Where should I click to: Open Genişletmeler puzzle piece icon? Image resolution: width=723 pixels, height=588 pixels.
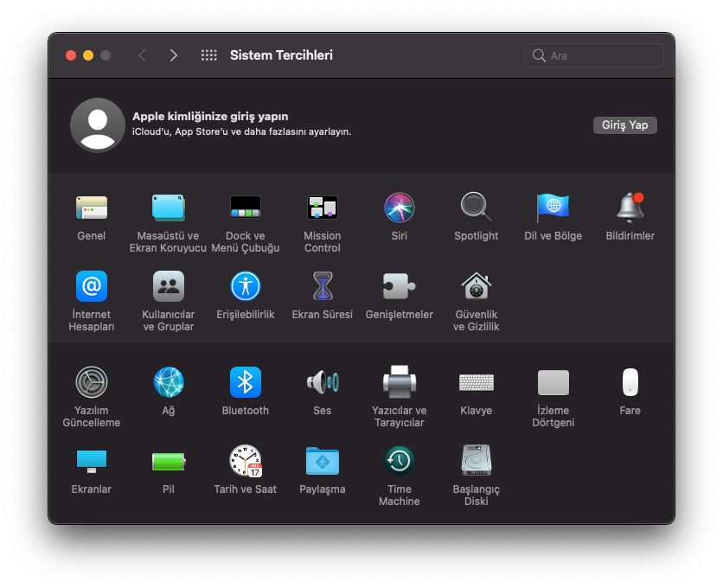400,286
